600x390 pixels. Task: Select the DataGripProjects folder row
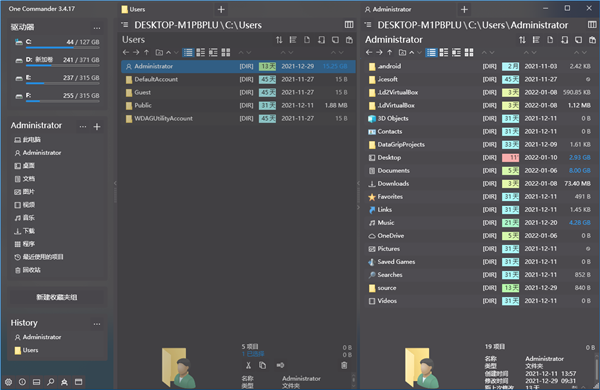[480, 144]
